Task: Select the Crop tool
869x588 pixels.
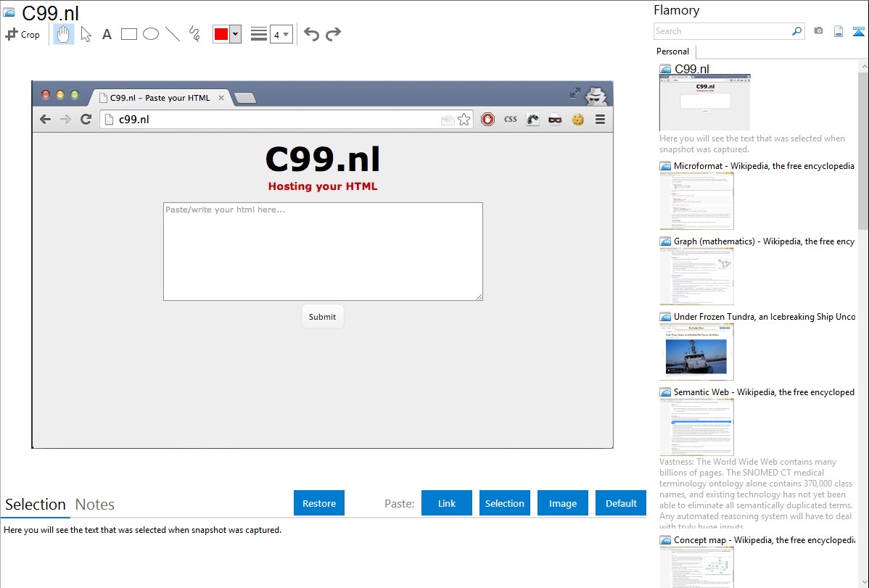Action: pyautogui.click(x=22, y=34)
